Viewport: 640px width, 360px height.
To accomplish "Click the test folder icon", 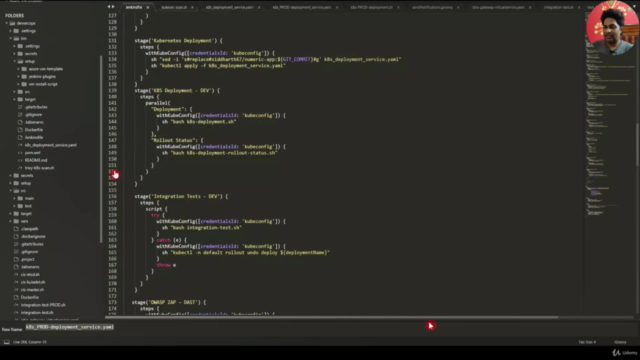I will (20, 206).
